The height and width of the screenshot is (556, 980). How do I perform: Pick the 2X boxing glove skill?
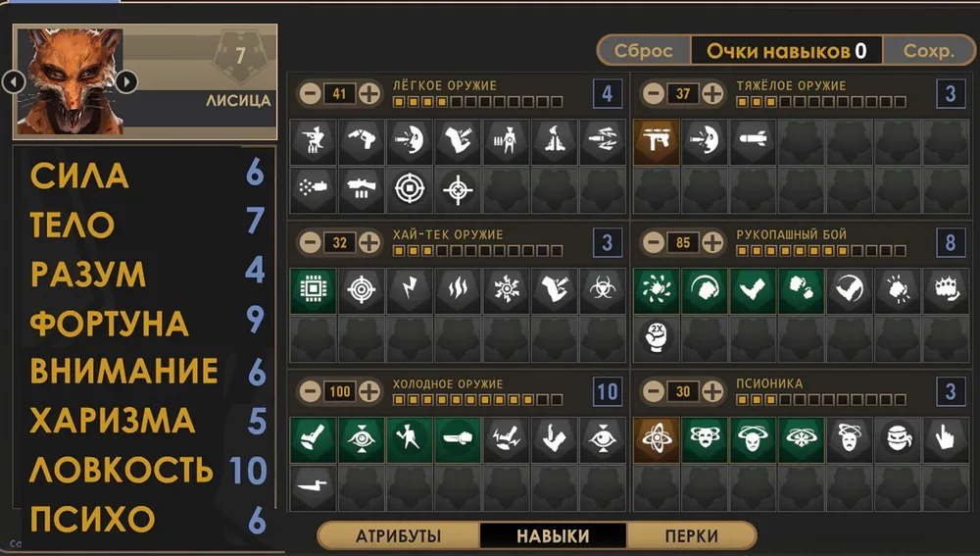[x=657, y=339]
